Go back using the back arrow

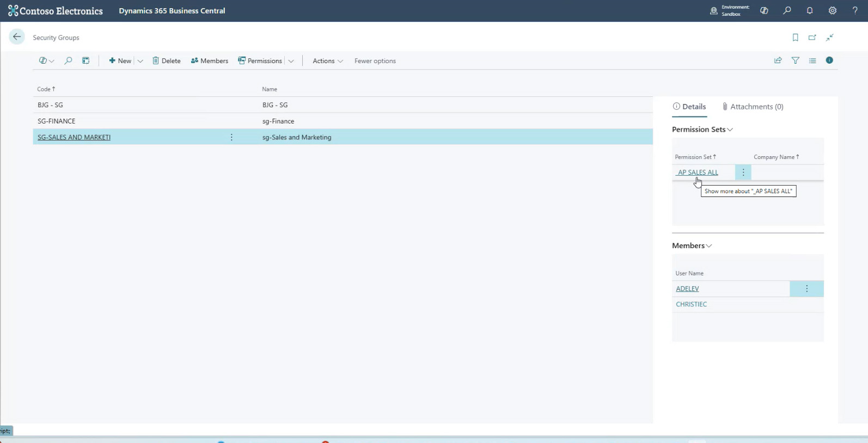coord(17,37)
